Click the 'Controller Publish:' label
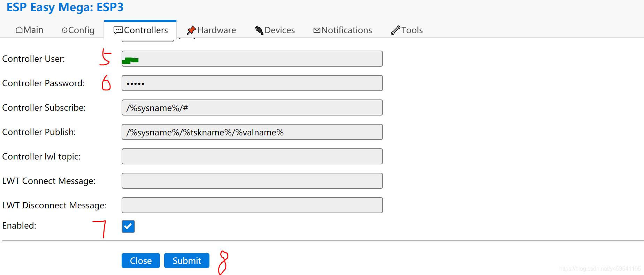 39,132
